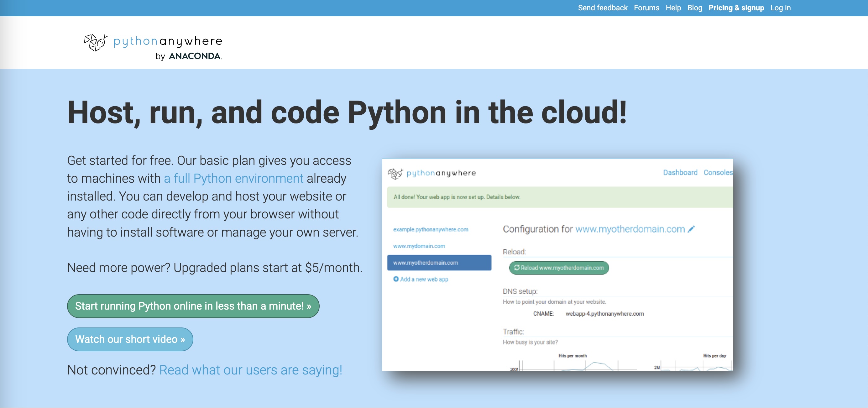The height and width of the screenshot is (408, 868).
Task: Click the dashboard screenshot preview image
Action: (558, 264)
